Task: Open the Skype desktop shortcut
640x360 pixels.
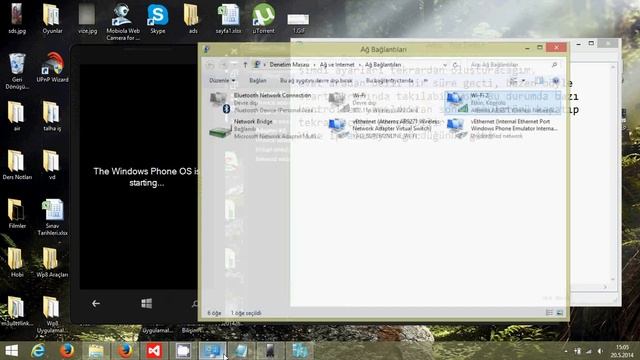Action: coord(158,19)
